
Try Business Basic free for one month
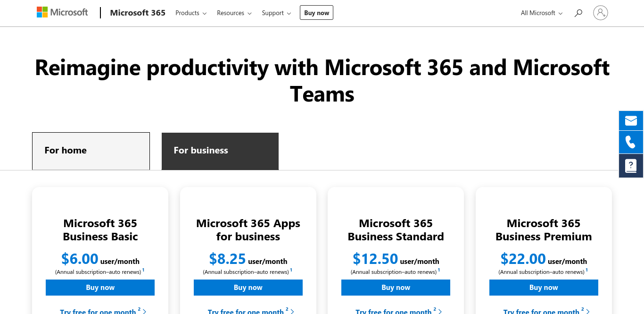point(103,311)
